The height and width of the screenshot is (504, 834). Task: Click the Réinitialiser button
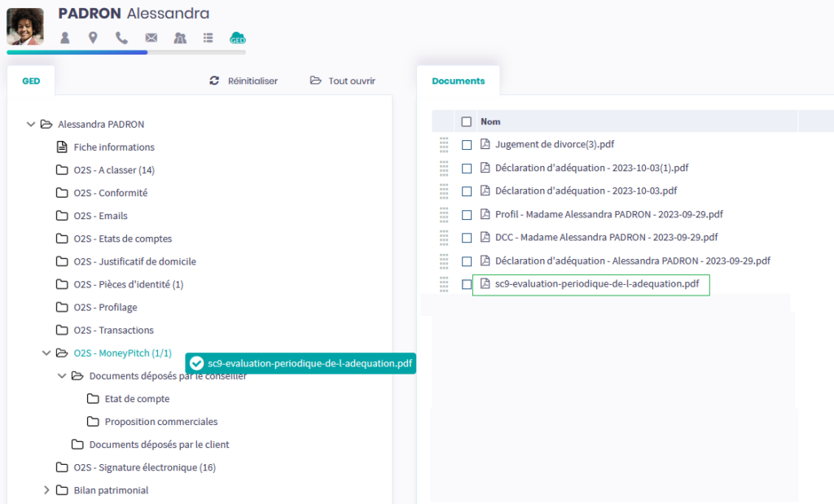(244, 81)
